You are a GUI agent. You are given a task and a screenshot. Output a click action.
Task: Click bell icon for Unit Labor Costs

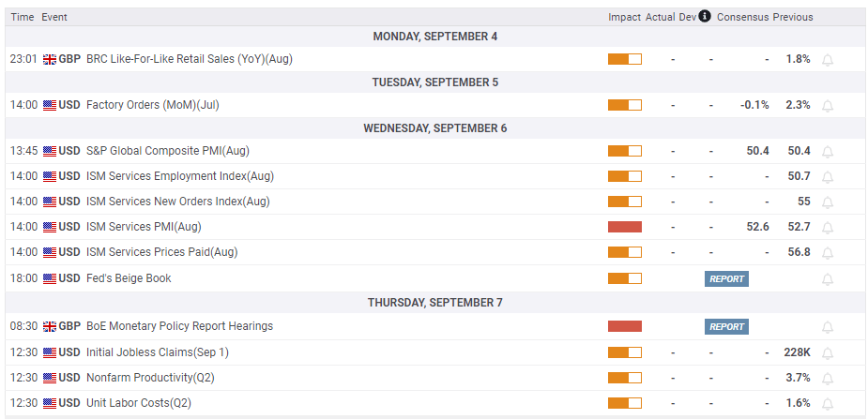click(828, 404)
